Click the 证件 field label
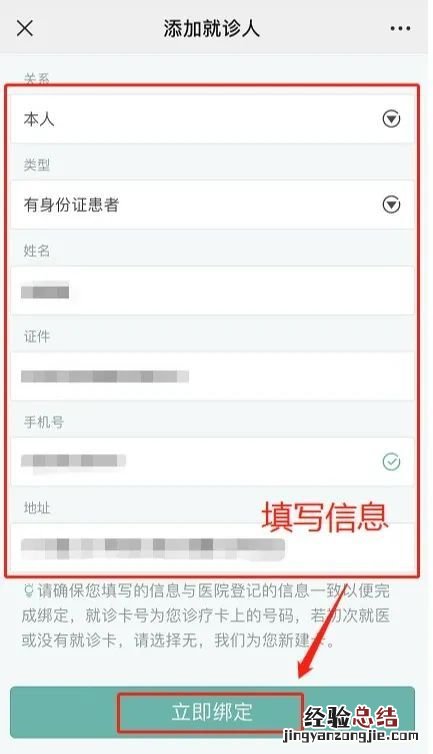The height and width of the screenshot is (754, 433). click(x=37, y=336)
